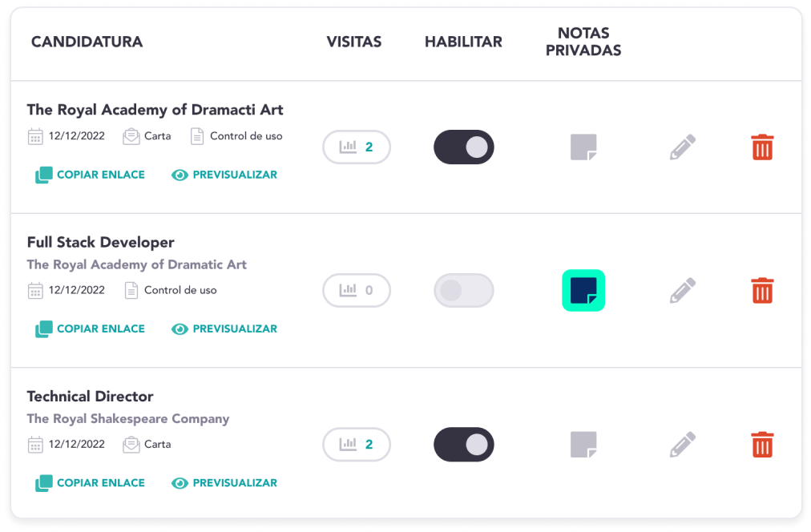
Task: Copy link for Full Stack Developer application
Action: tap(90, 328)
